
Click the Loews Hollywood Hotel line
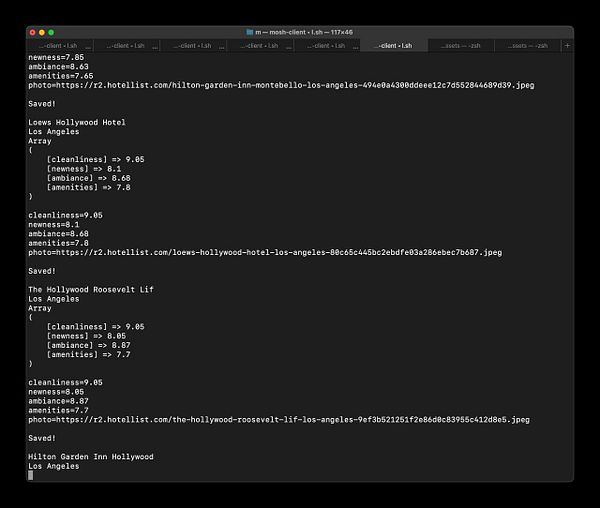77,122
